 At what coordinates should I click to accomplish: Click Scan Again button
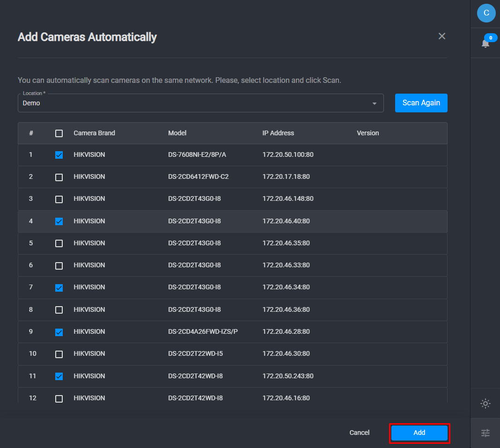tap(421, 103)
